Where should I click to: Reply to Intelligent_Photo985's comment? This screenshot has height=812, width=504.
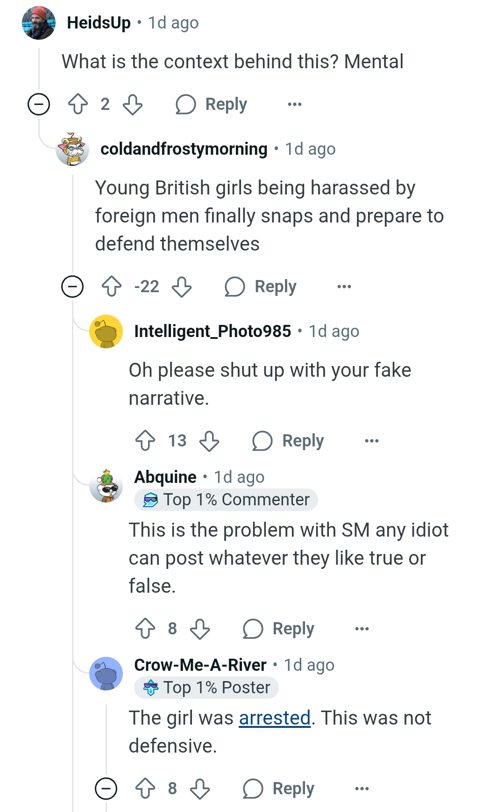(x=288, y=440)
